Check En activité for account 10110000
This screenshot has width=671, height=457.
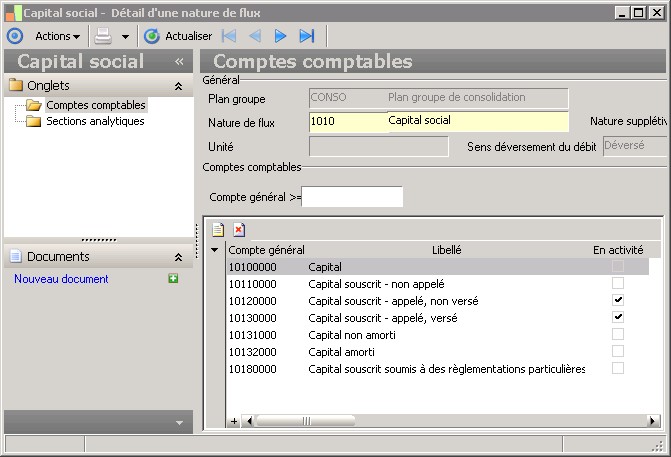click(x=618, y=284)
